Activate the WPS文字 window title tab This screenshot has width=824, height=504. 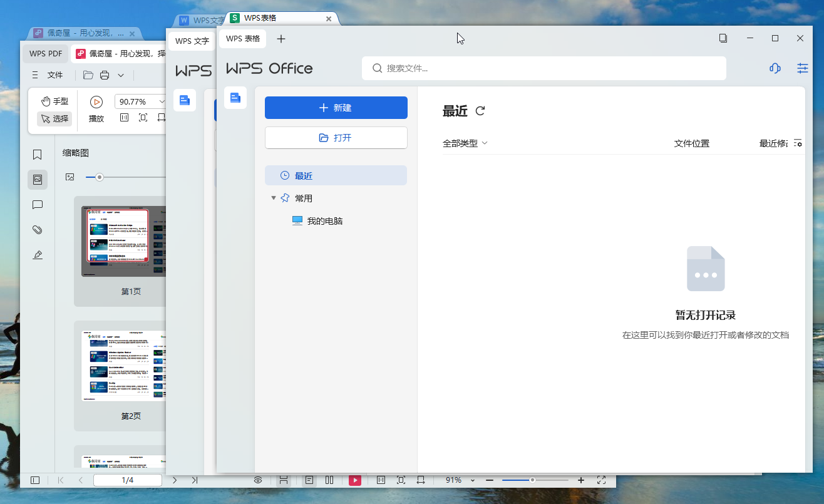pos(202,21)
